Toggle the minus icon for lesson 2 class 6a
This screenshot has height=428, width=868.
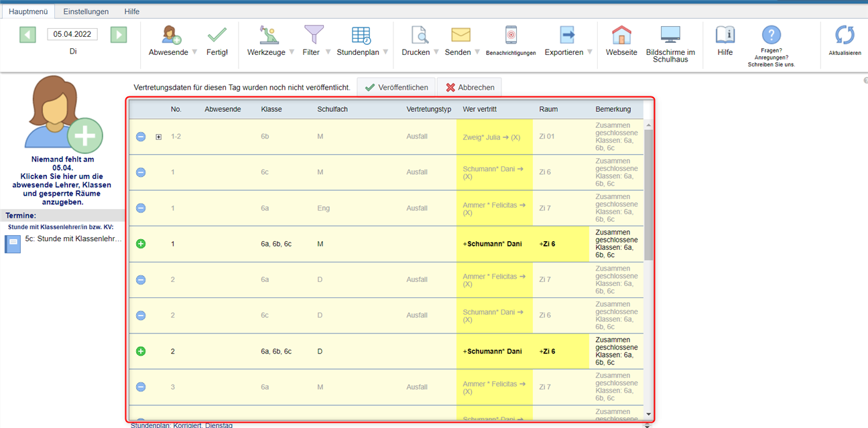click(x=141, y=279)
